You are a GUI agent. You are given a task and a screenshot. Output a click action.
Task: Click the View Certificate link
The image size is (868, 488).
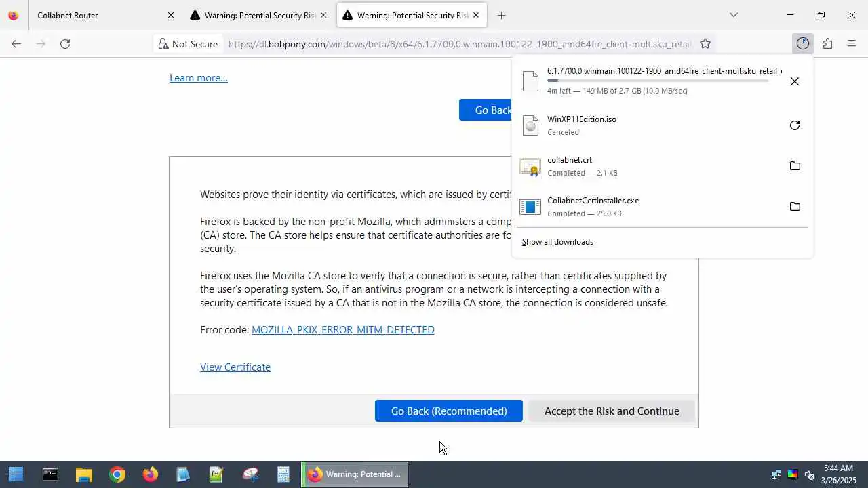(x=235, y=367)
